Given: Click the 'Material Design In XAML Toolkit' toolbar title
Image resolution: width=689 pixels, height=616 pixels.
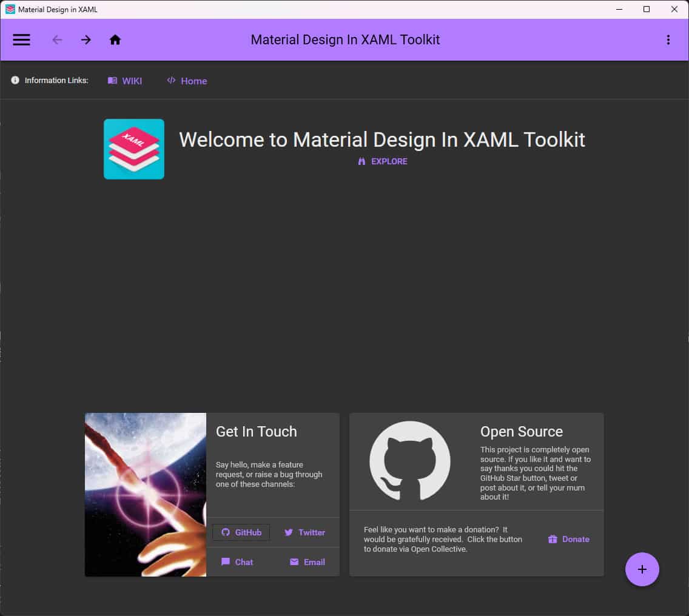Looking at the screenshot, I should 345,40.
